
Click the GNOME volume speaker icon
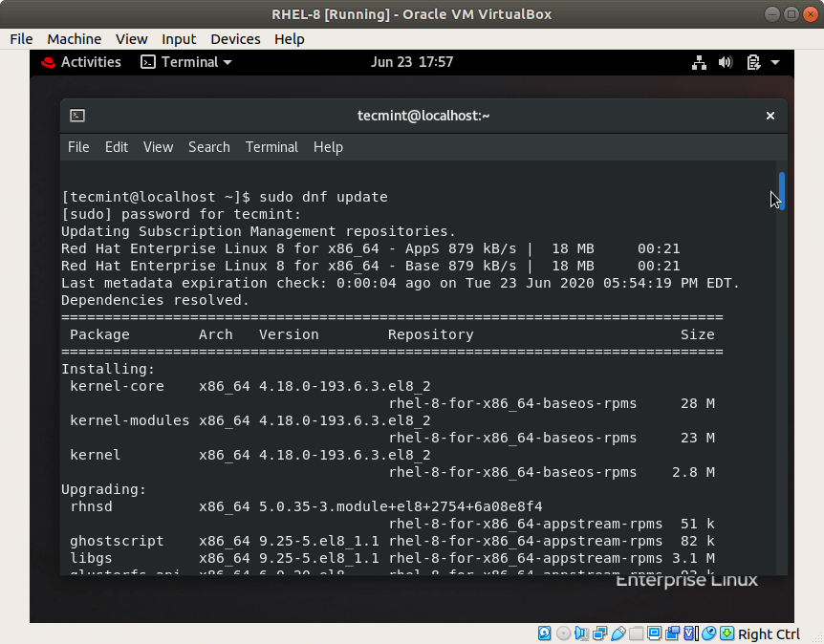(726, 62)
